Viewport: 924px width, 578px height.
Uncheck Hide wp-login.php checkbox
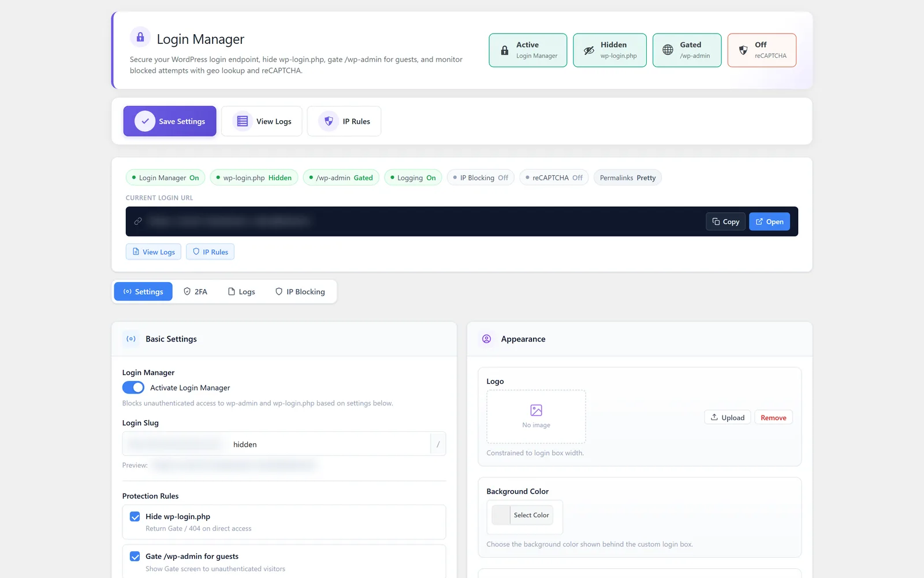pos(135,517)
